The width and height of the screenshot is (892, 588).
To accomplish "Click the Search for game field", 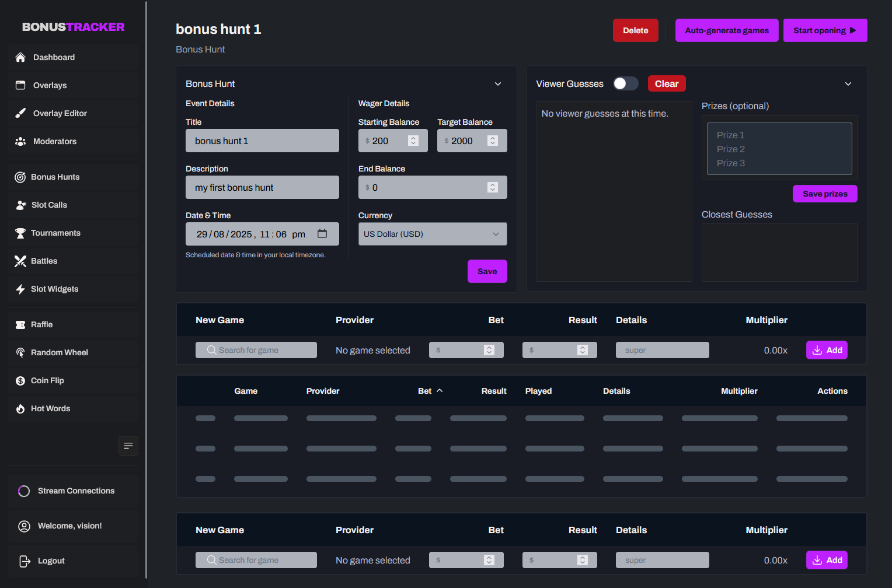I will (256, 349).
